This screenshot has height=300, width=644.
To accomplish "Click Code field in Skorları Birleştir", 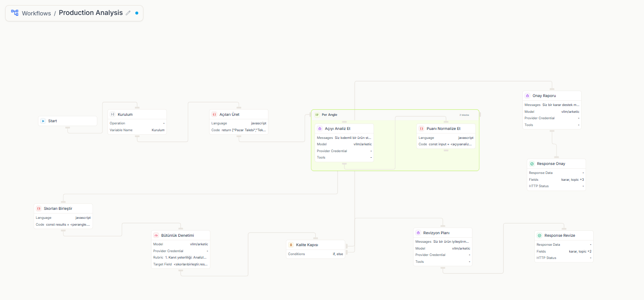I will [63, 224].
